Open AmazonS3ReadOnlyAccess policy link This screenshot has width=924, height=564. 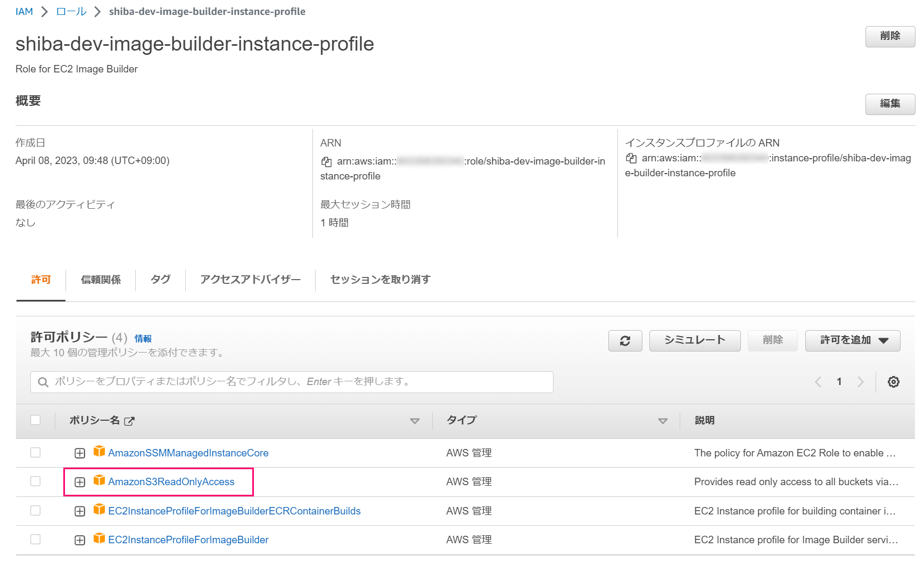(171, 482)
